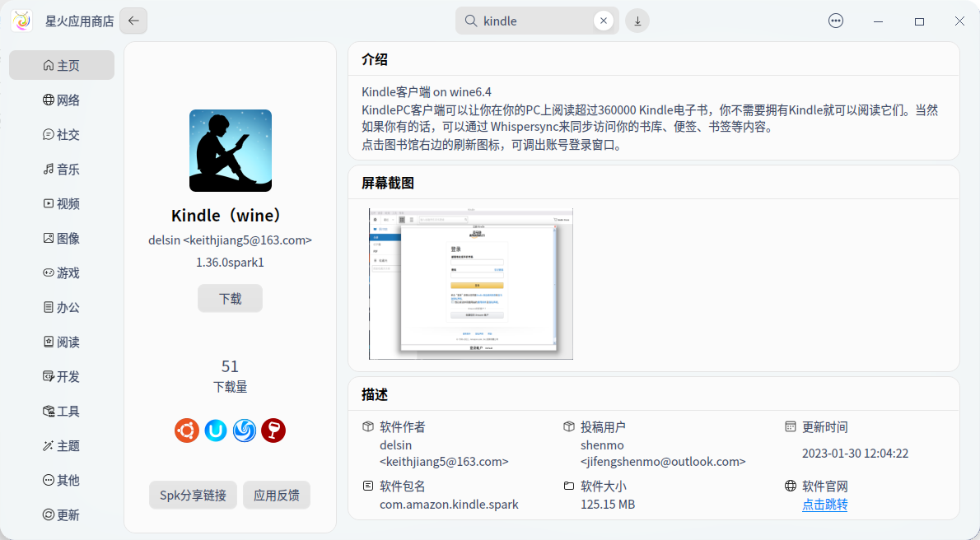Screen dimensions: 980x540
Task: Click the version text 1.36.0spark1
Action: pos(230,262)
